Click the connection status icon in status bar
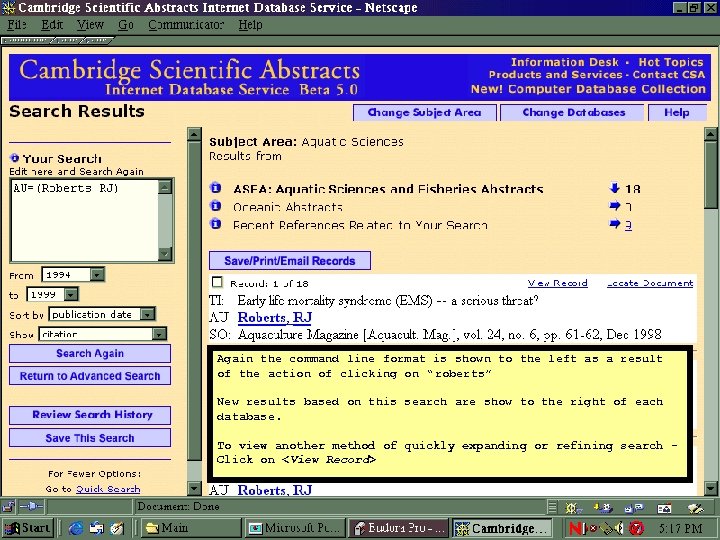 click(x=31, y=507)
